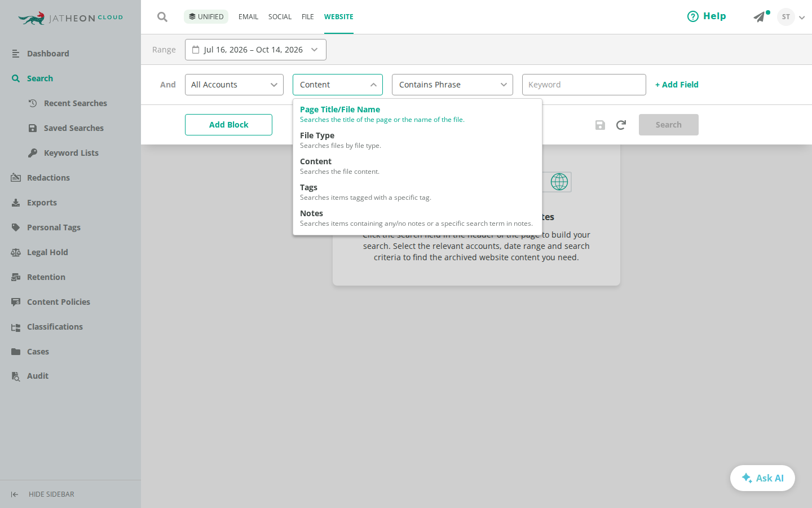Screen dimensions: 812x508
Task: Switch to the EMAIL tab
Action: pyautogui.click(x=248, y=17)
